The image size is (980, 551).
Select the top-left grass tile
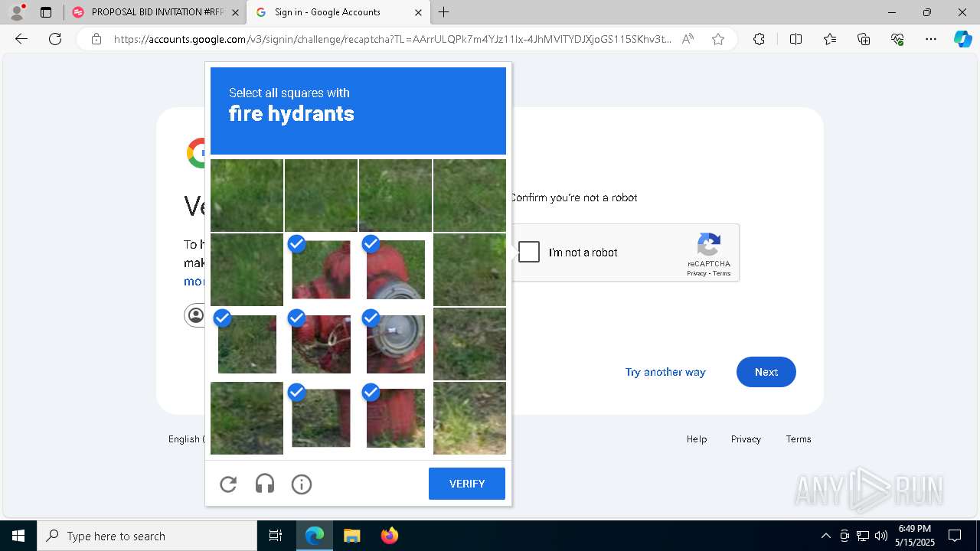(x=247, y=195)
